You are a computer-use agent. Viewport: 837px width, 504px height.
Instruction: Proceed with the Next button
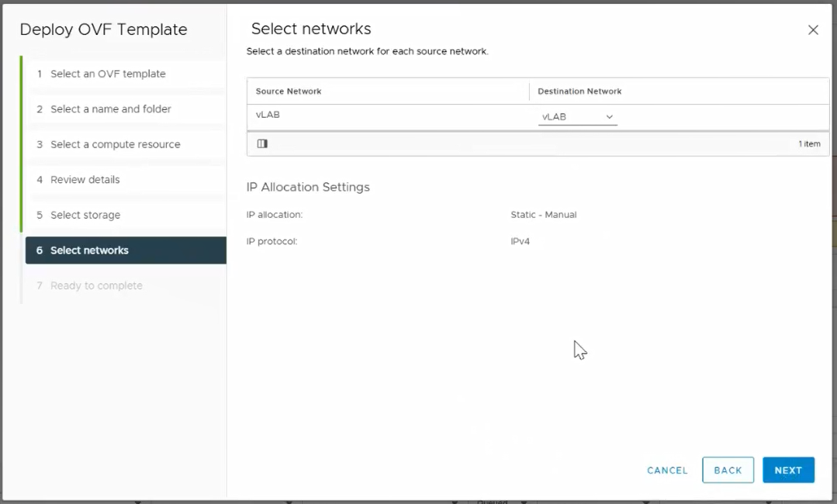click(x=788, y=470)
